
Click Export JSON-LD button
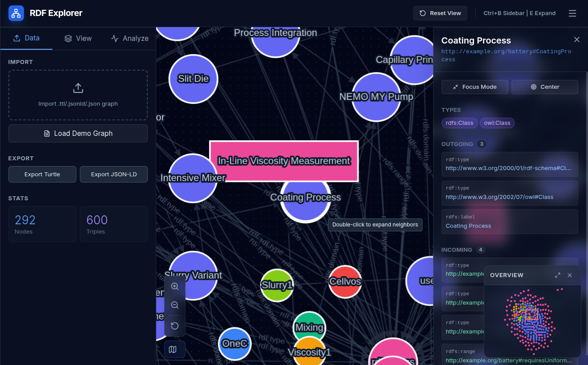[x=114, y=174]
